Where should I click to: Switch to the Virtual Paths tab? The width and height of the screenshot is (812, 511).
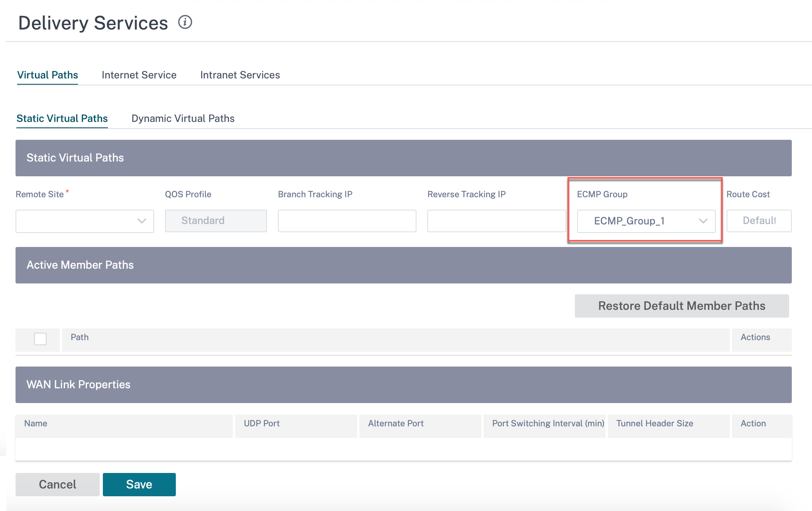coord(48,75)
